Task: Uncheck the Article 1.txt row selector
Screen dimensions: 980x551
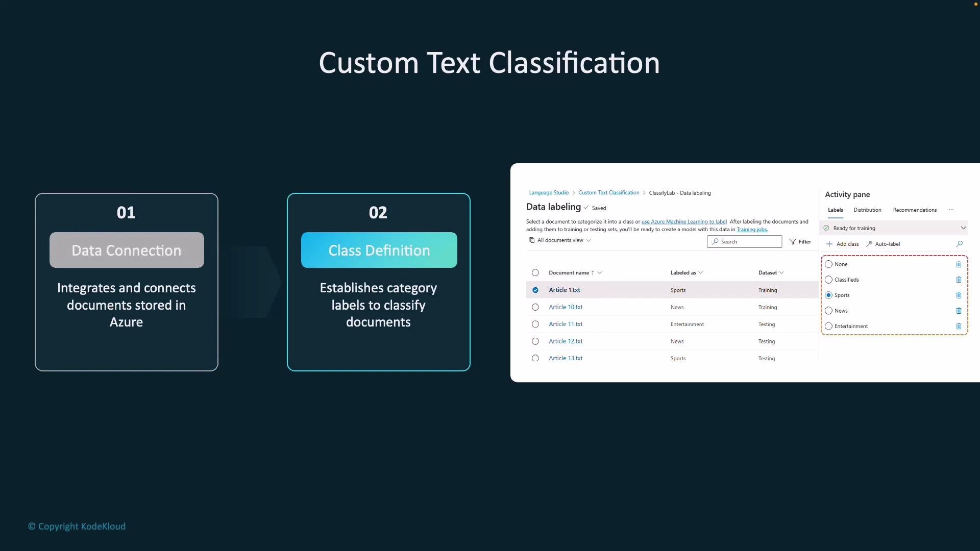Action: tap(535, 290)
